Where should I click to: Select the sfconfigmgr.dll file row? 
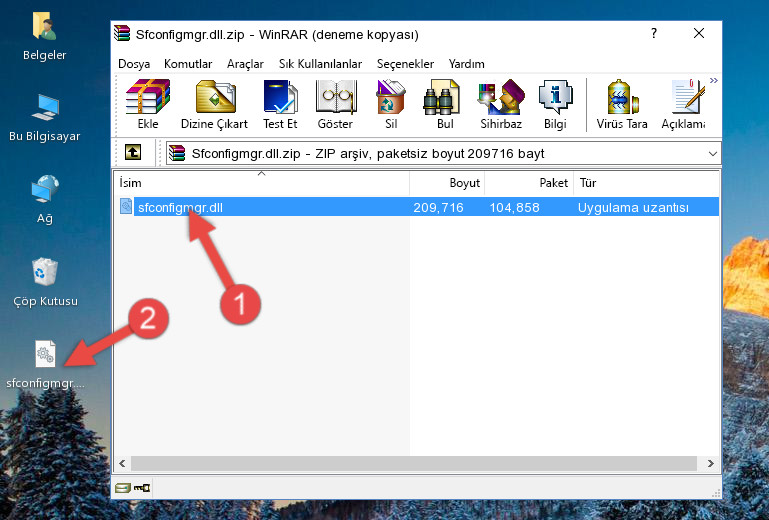tap(418, 207)
